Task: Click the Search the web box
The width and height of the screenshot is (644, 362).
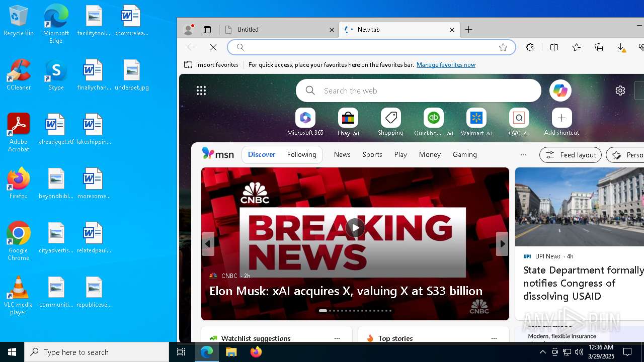Action: (x=419, y=90)
